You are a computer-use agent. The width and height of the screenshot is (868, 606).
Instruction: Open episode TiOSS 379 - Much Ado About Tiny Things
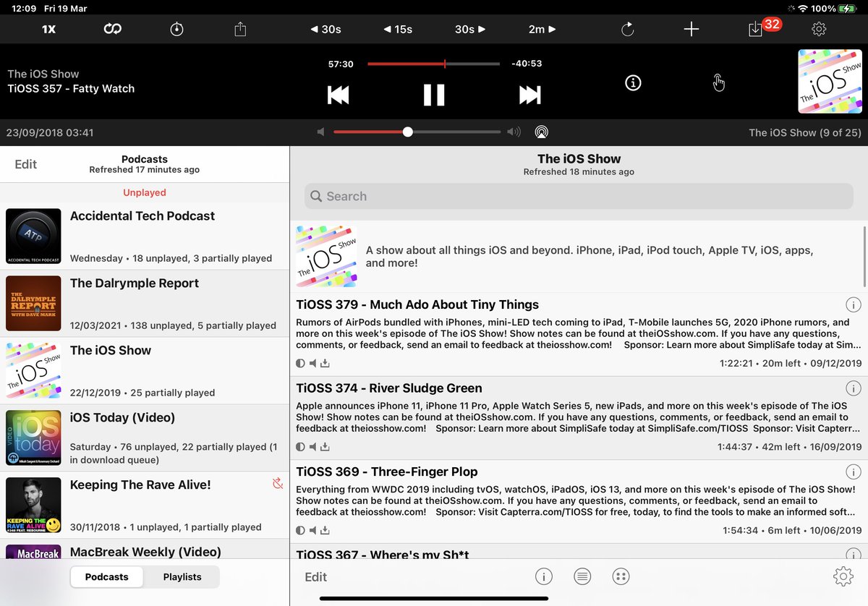click(579, 334)
